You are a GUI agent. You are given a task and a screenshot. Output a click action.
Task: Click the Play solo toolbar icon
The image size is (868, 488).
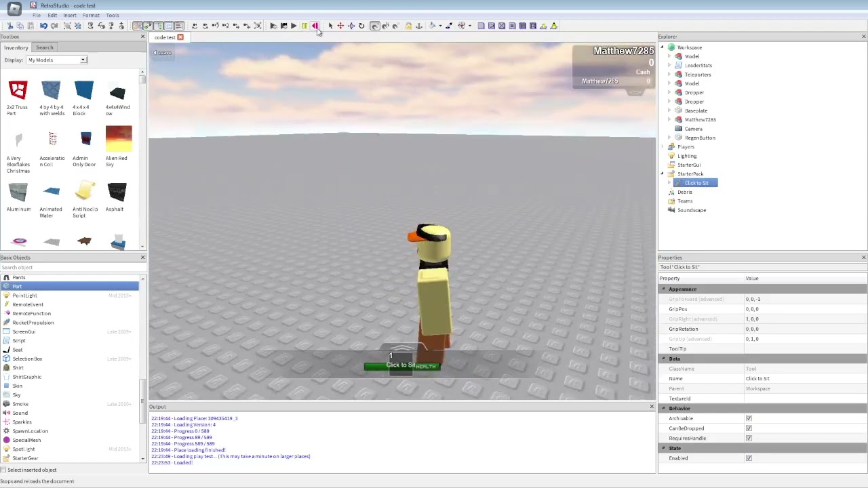pos(274,26)
